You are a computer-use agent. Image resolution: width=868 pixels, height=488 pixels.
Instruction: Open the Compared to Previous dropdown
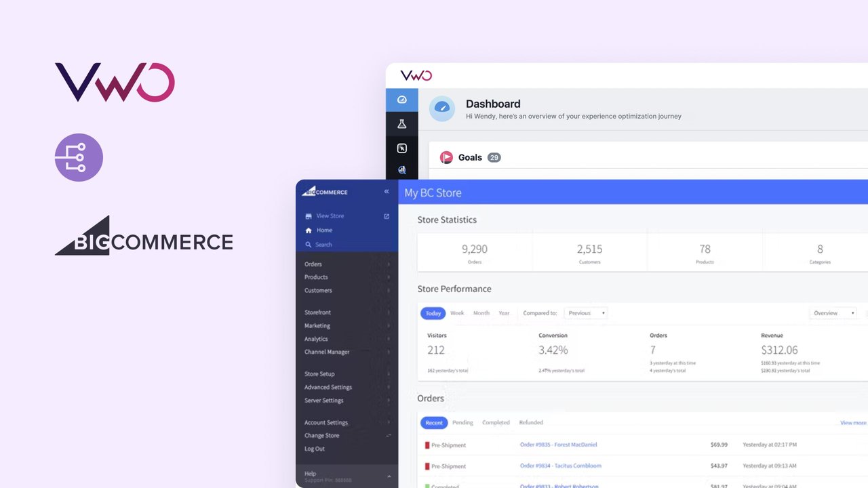pyautogui.click(x=585, y=313)
